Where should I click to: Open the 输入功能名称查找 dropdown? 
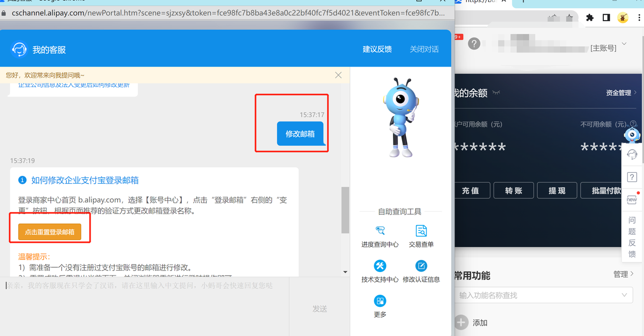pos(543,295)
